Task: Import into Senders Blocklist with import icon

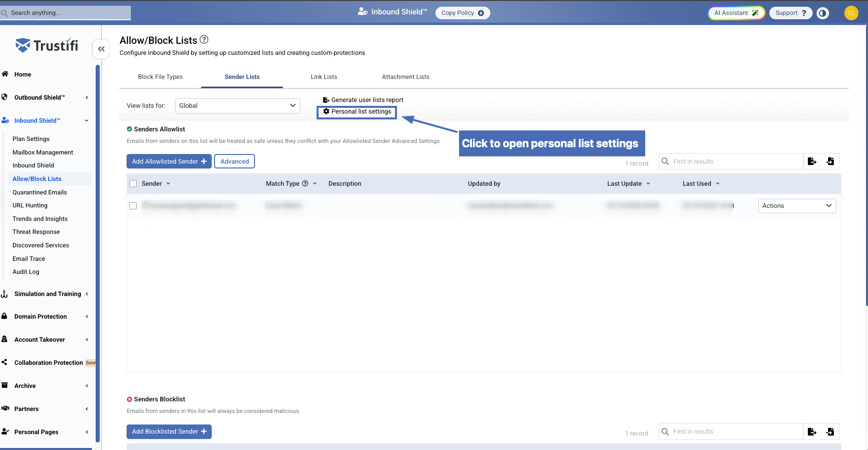Action: point(830,432)
